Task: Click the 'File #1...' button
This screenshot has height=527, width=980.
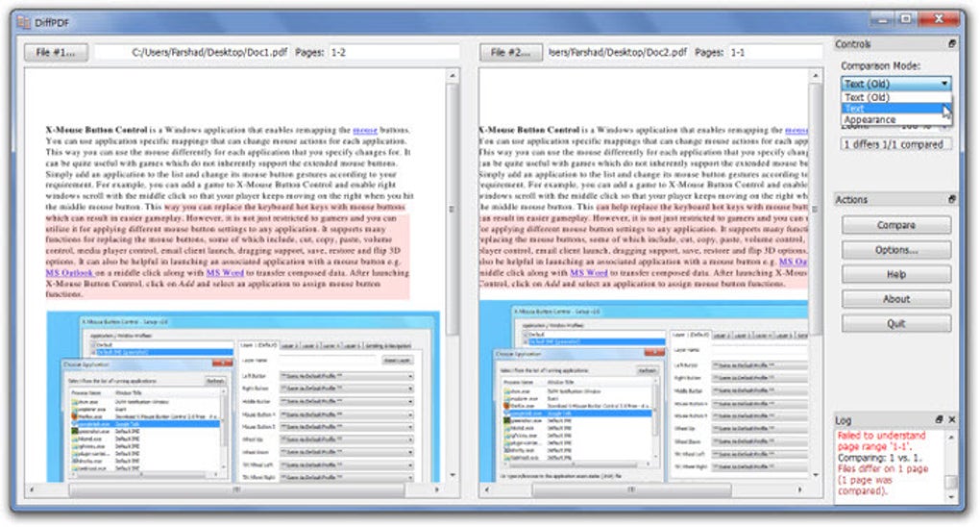Action: 56,53
